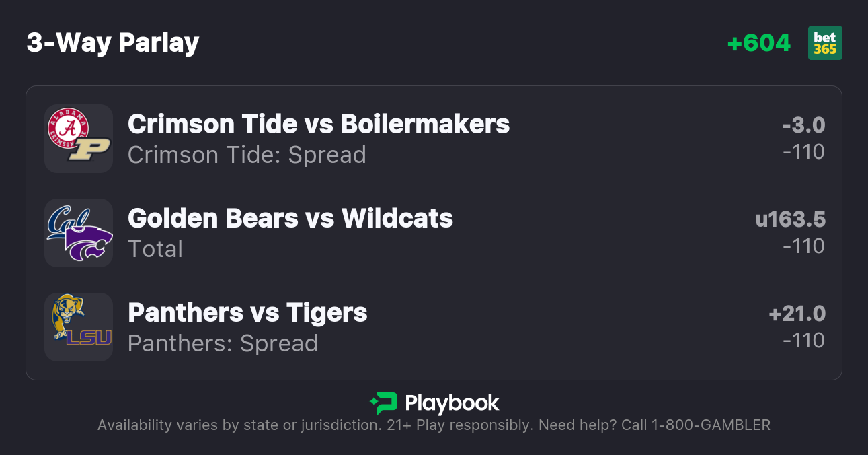Image resolution: width=868 pixels, height=455 pixels.
Task: Click the -3.0 spread value
Action: pyautogui.click(x=803, y=125)
